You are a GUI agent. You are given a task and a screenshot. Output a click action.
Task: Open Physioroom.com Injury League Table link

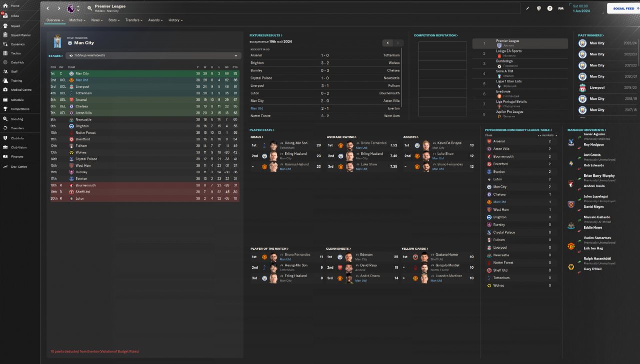click(518, 130)
